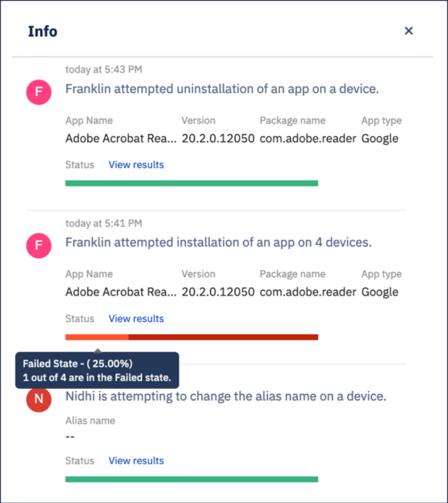
Task: Select the installation on 4 devices headline
Action: tap(219, 243)
